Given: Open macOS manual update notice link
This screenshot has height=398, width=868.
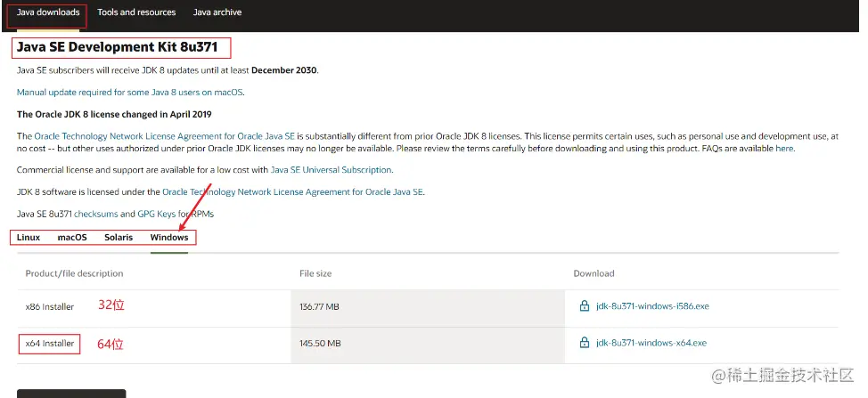Looking at the screenshot, I should (130, 92).
